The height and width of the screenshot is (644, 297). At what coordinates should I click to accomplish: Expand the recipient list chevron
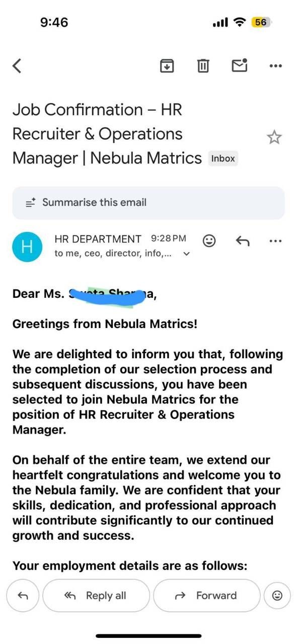pyautogui.click(x=187, y=254)
